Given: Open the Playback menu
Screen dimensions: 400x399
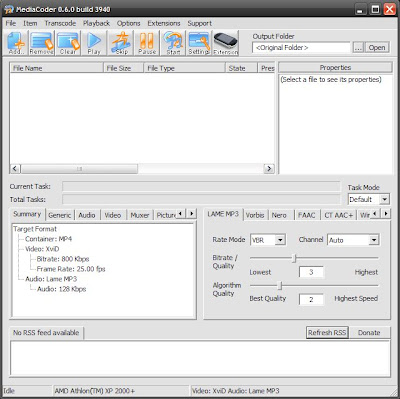Looking at the screenshot, I should 96,23.
